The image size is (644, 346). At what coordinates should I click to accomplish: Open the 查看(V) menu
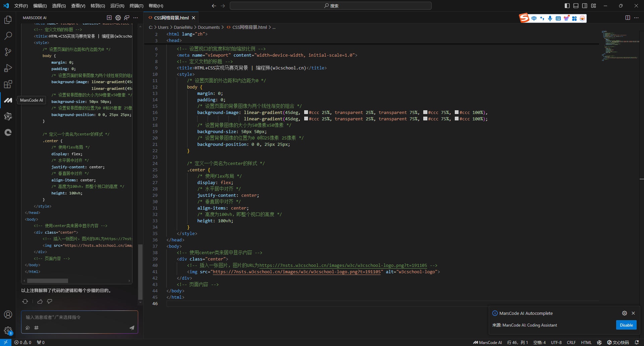click(x=78, y=6)
